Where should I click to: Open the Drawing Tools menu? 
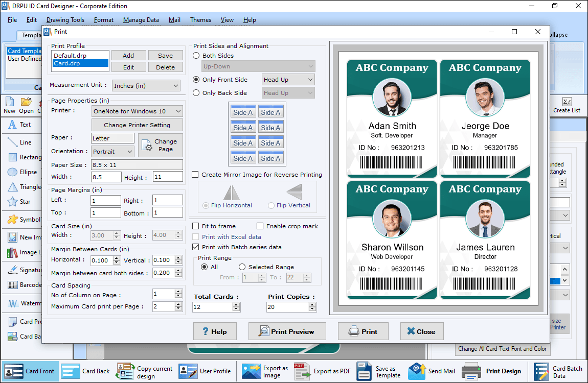pyautogui.click(x=65, y=20)
